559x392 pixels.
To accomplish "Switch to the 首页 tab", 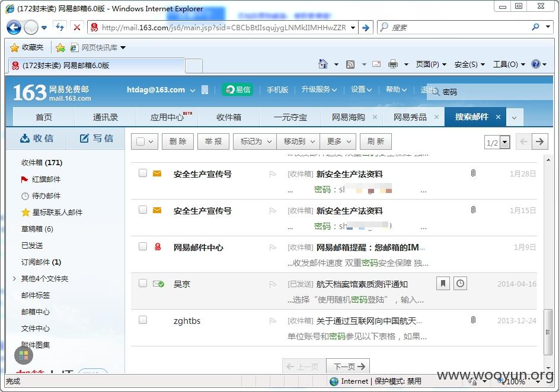I will [x=44, y=117].
